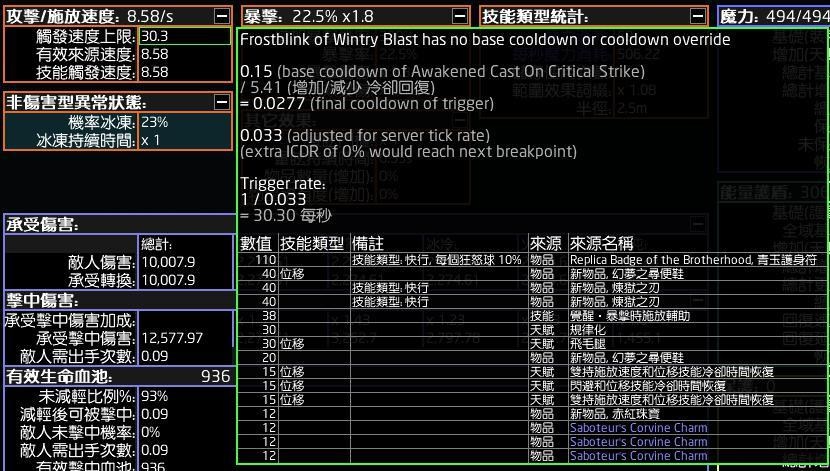Click the 數值 column header in breakdown table
The image size is (830, 471).
[x=257, y=243]
